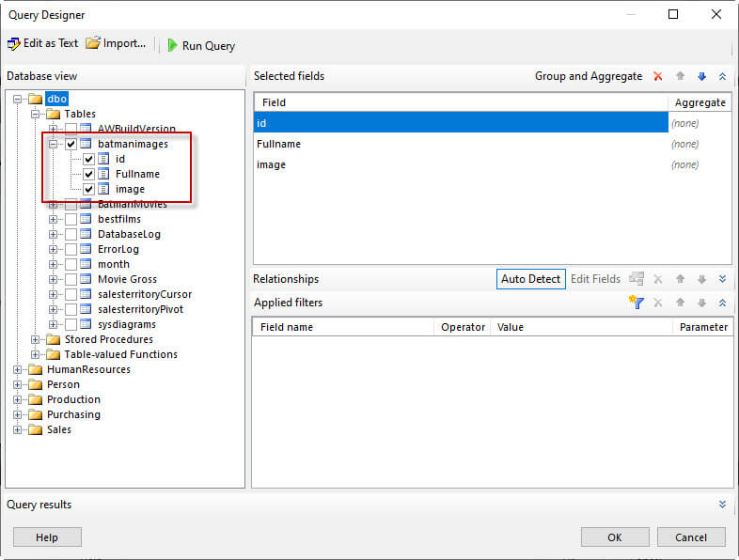Check the bestfilms table checkbox

tap(71, 219)
